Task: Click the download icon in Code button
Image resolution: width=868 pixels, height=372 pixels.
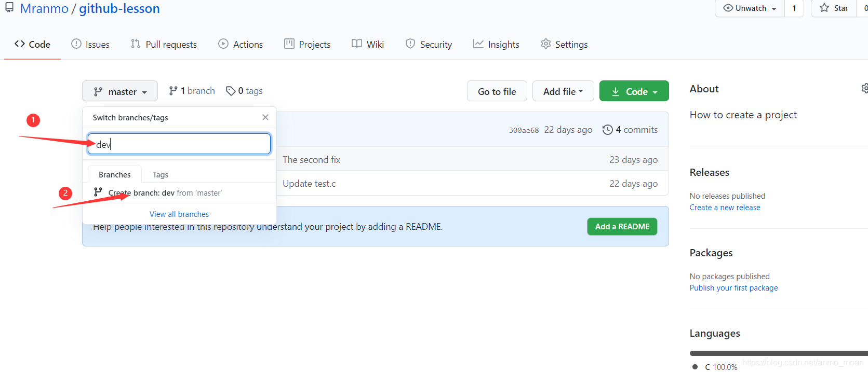Action: [x=616, y=92]
